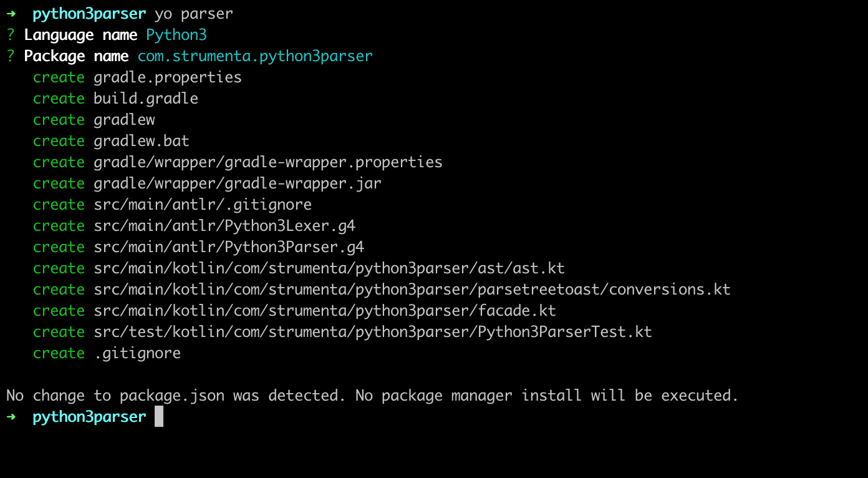Image resolution: width=868 pixels, height=478 pixels.
Task: Click the Python3ParserTest.kt path
Action: 373,332
